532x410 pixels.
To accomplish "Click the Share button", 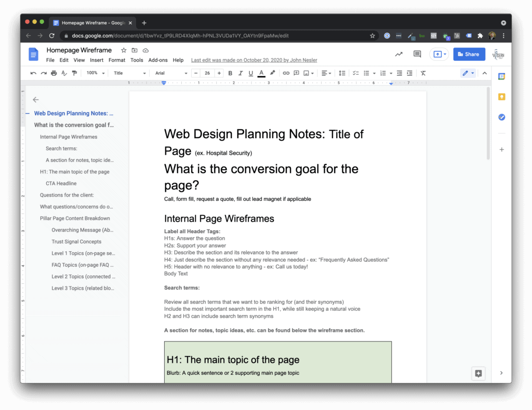I will pos(469,54).
